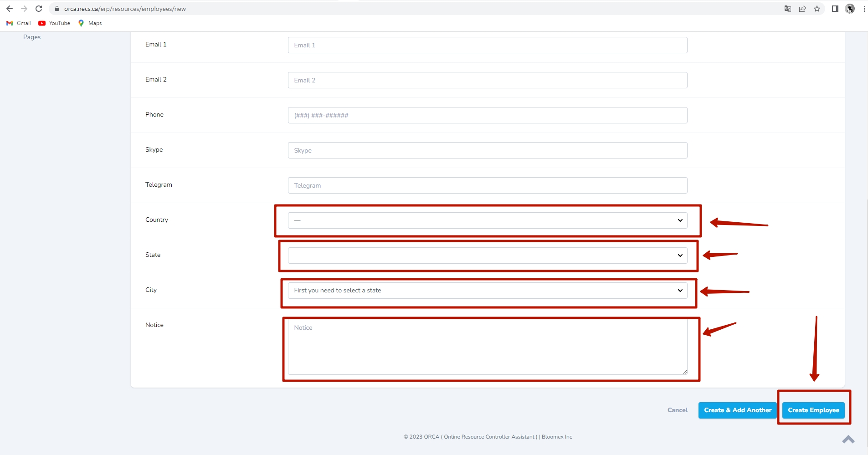Focus the Telegram field

pos(488,185)
